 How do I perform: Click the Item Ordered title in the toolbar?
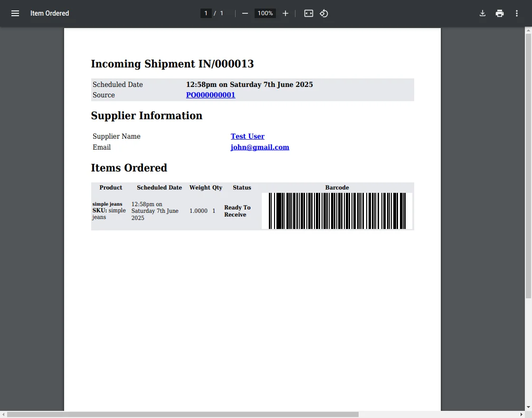click(49, 13)
